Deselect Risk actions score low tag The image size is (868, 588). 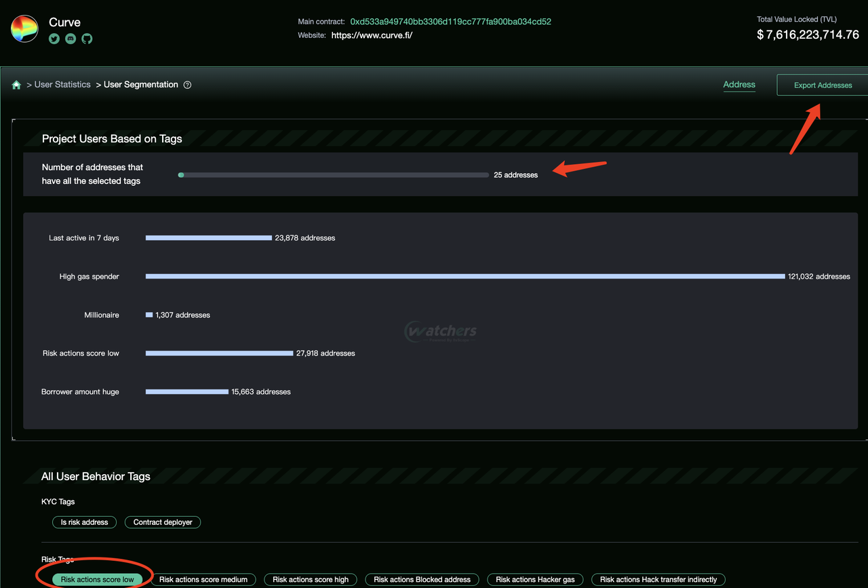click(x=98, y=580)
